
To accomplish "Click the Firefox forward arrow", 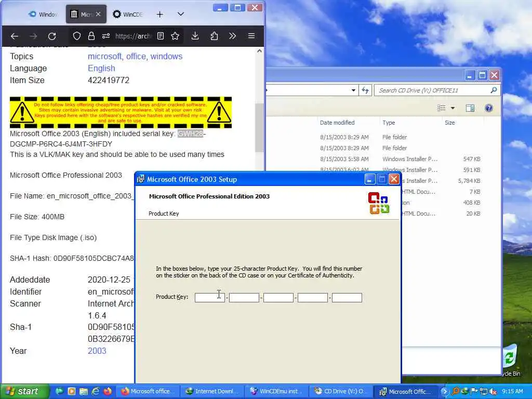I will pyautogui.click(x=33, y=36).
